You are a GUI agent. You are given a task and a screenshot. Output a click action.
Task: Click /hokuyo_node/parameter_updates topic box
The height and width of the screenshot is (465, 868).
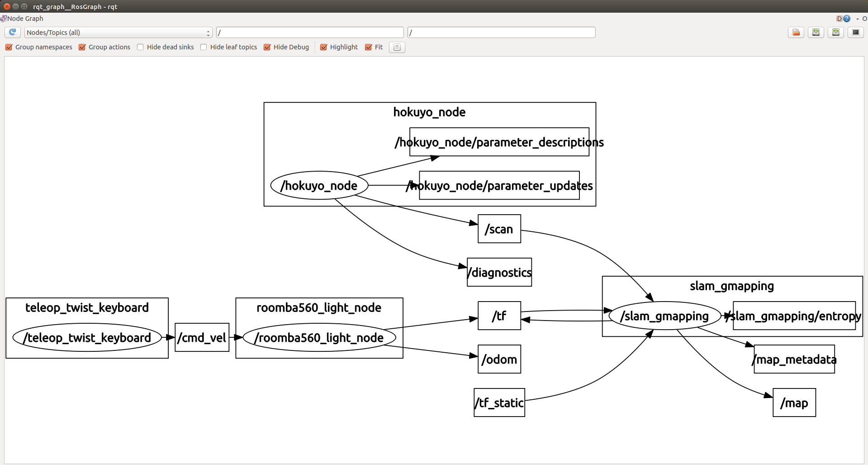click(499, 185)
